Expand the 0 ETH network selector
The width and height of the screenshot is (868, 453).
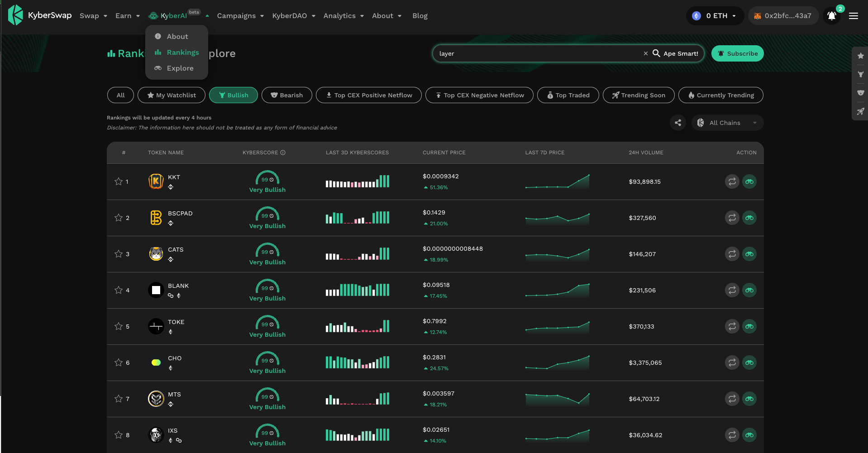(x=715, y=16)
